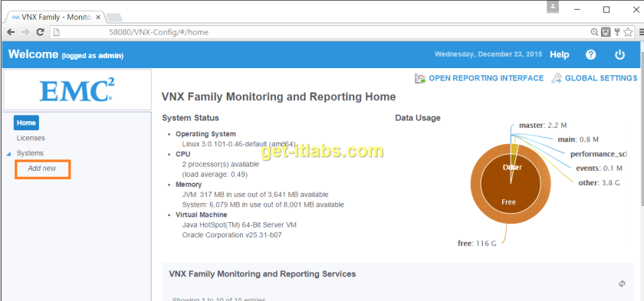Click the master: 2.2 M chart label

543,125
